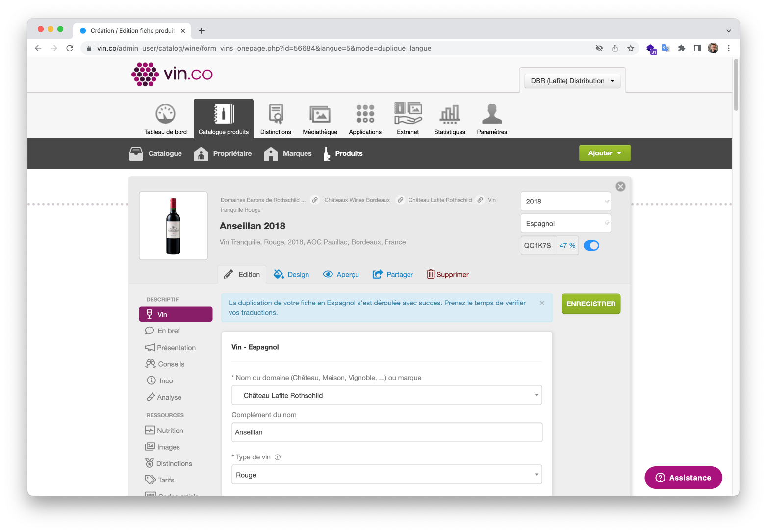Open Conseils sidebar section

[x=165, y=364]
